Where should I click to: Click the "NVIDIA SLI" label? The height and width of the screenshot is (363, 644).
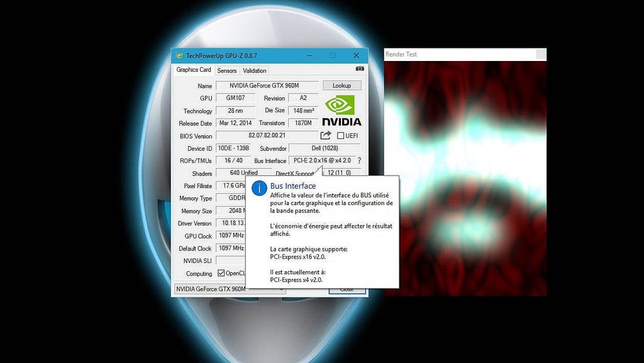coord(197,260)
